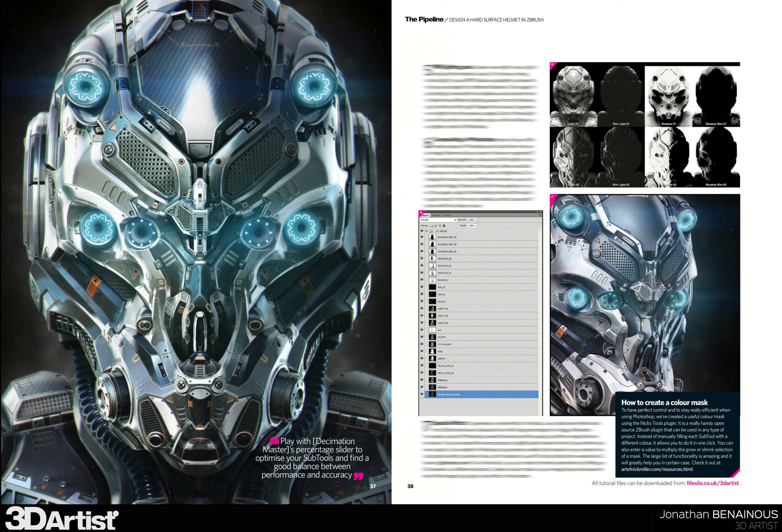The width and height of the screenshot is (782, 532).
Task: Collapse the 3-4 FRONT group triangle
Action: (x=426, y=231)
